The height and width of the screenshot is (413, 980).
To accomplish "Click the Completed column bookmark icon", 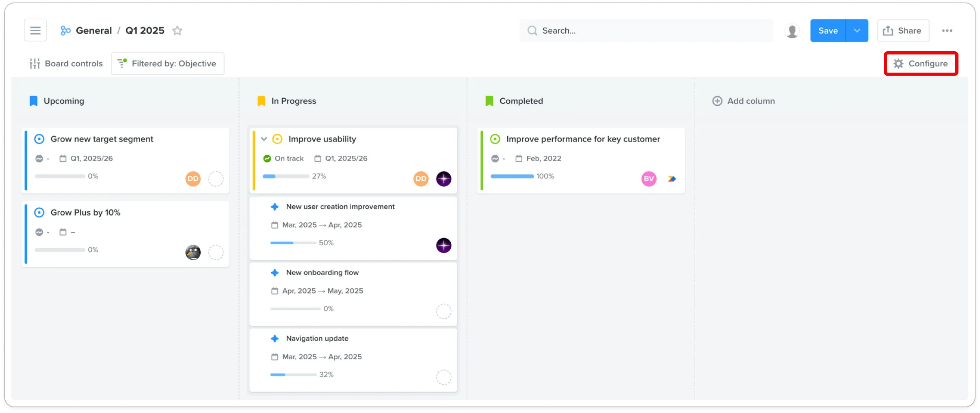I will pos(489,101).
